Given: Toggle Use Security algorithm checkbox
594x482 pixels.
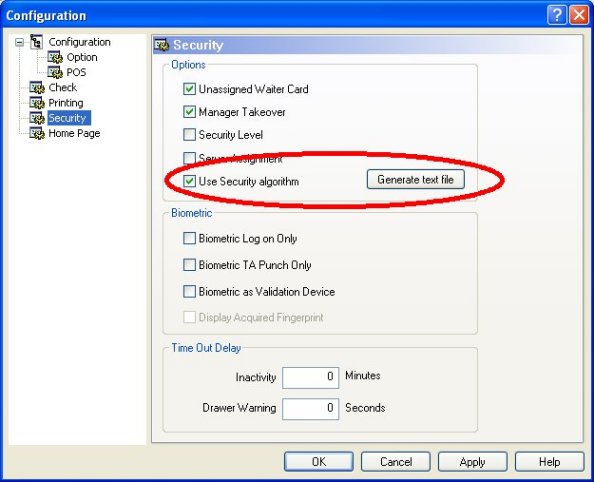Looking at the screenshot, I should pyautogui.click(x=189, y=181).
